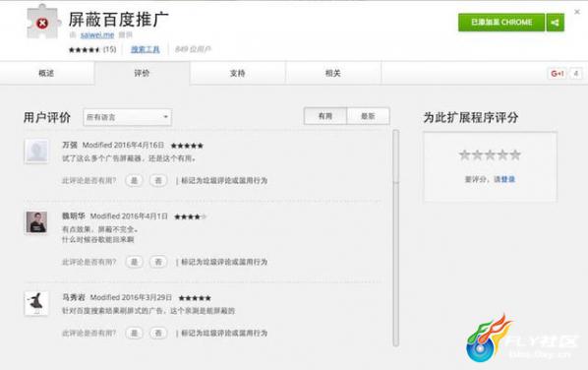
Task: Flag 万强's review as spam or abuse
Action: (224, 181)
